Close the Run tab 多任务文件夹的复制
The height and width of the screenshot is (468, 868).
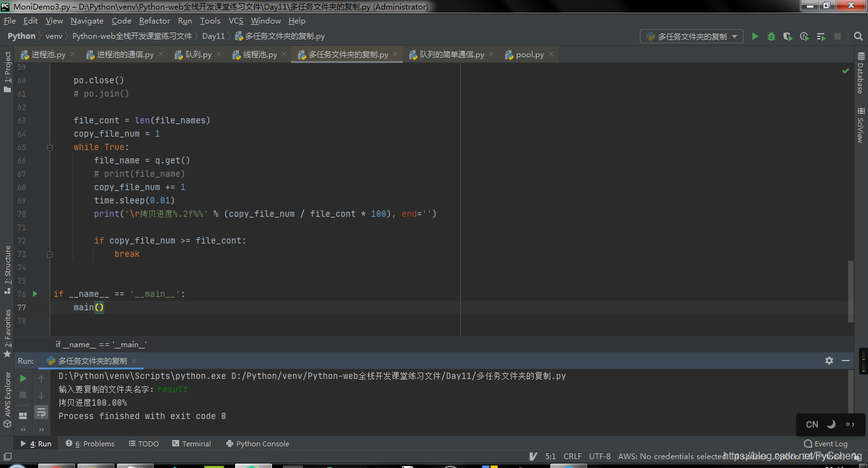[x=134, y=361]
